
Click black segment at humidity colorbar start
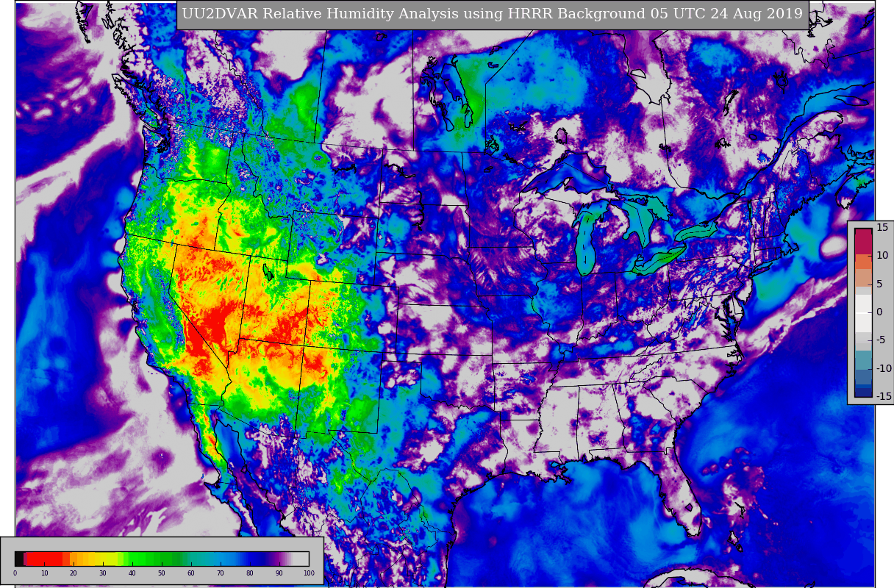click(19, 559)
